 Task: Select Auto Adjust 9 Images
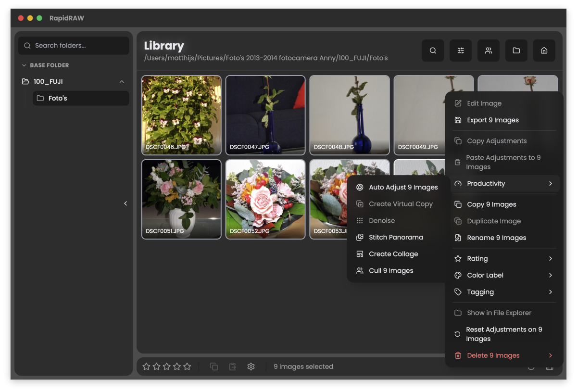(x=403, y=187)
